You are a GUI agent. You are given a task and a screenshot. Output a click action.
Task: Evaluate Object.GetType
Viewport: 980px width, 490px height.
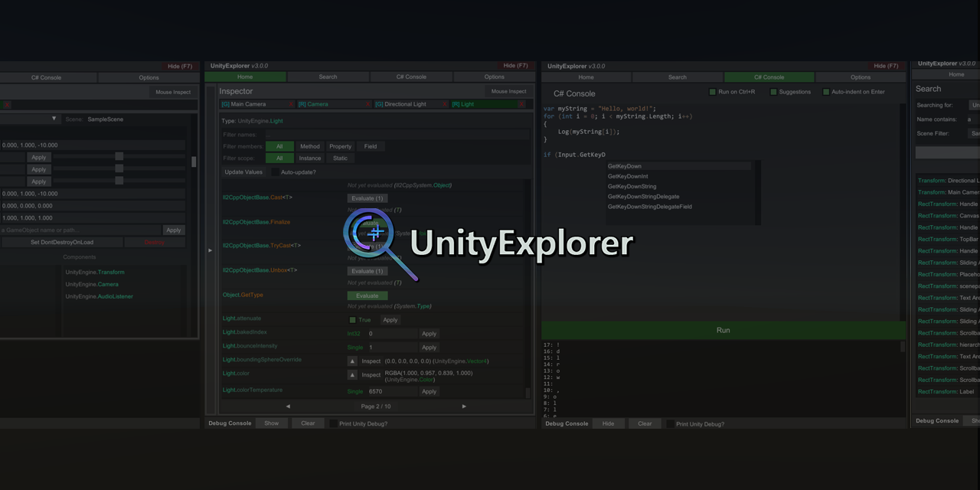coord(367,296)
